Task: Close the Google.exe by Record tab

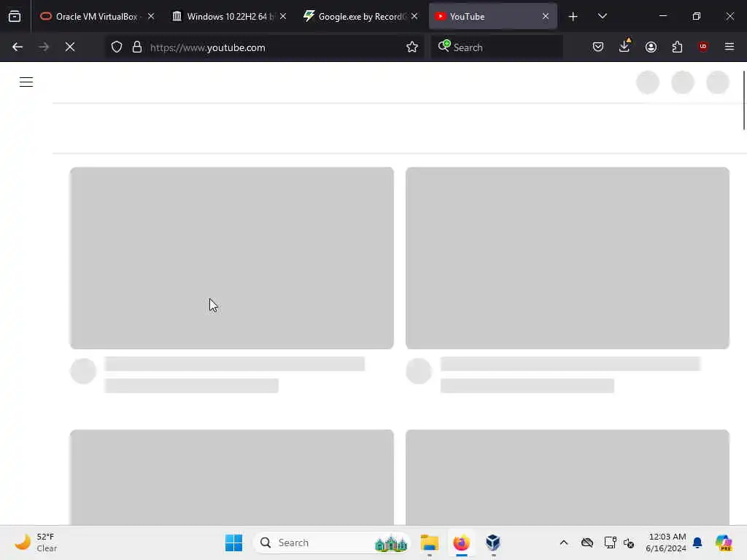Action: (414, 17)
